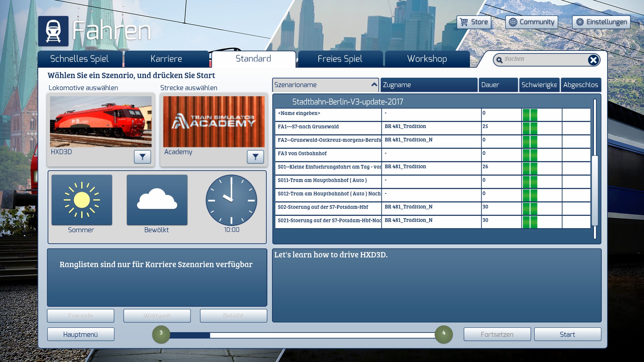Clear search with the X icon

click(593, 60)
